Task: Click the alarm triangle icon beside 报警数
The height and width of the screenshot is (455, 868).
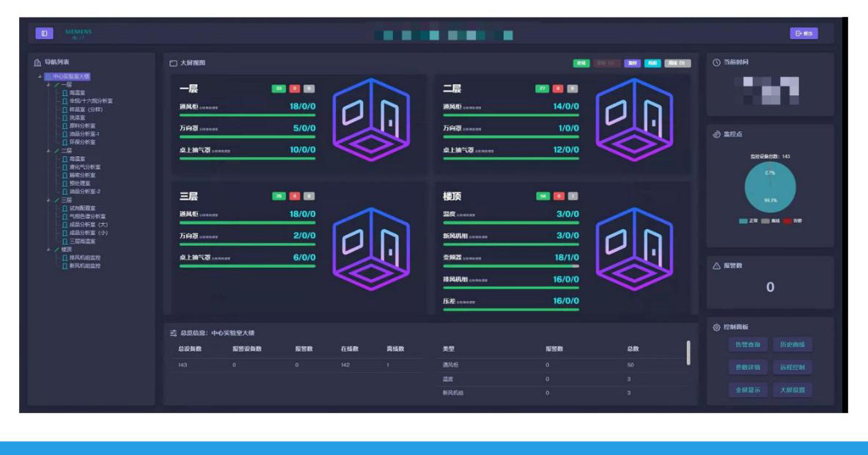Action: point(716,266)
